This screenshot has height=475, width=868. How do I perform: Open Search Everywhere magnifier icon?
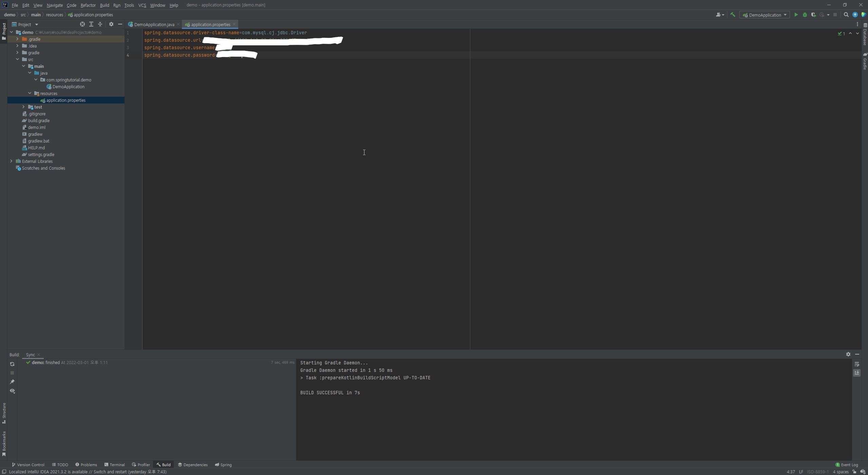pos(846,15)
